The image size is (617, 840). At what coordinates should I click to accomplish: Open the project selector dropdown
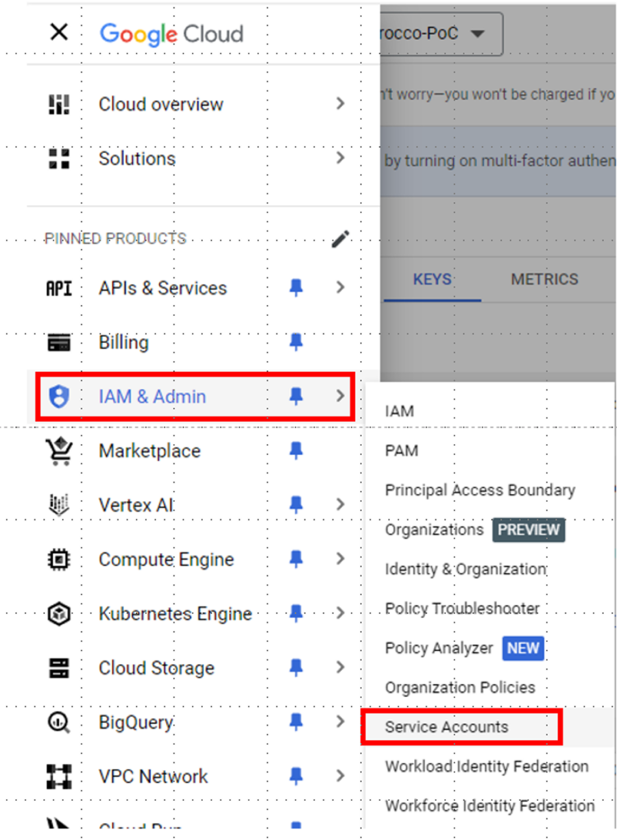coord(441,34)
